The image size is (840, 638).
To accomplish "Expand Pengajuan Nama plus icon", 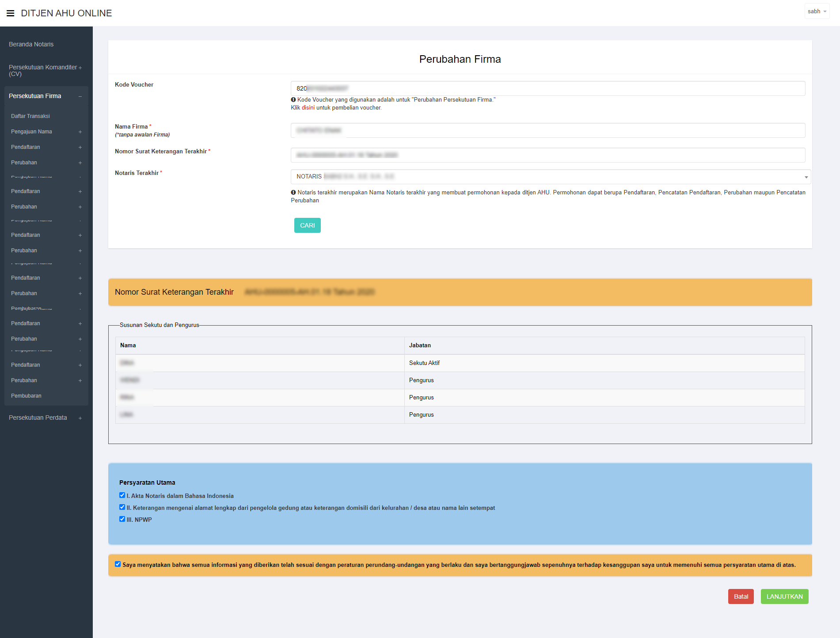I will pyautogui.click(x=80, y=132).
